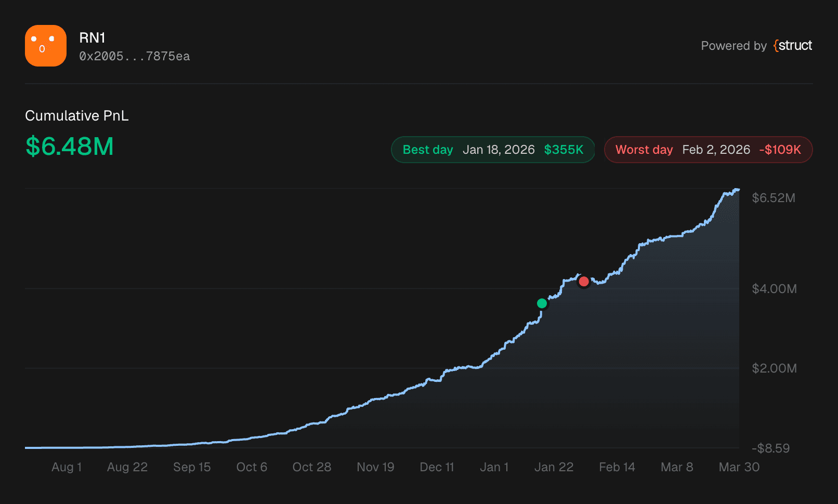
Task: Click the $4.00M axis label
Action: pos(774,288)
